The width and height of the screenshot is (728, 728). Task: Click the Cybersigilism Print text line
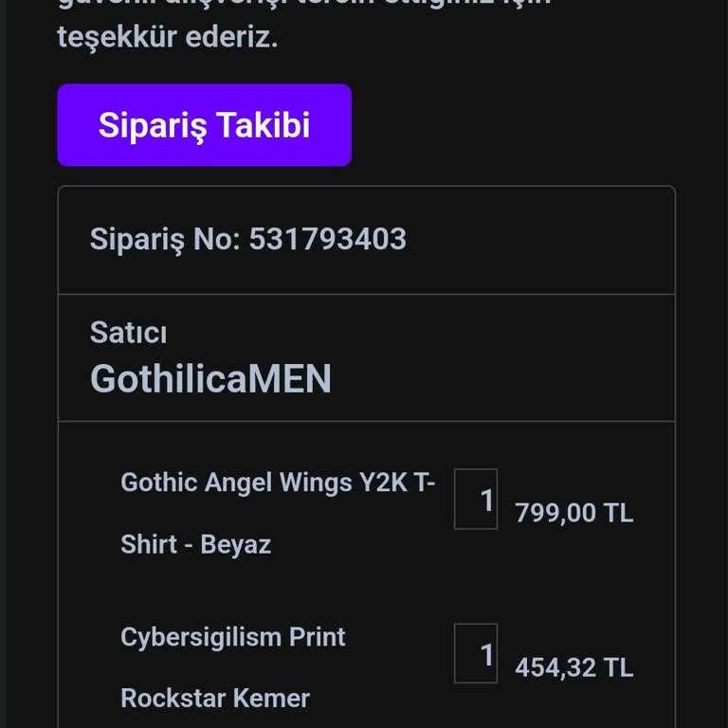point(233,637)
